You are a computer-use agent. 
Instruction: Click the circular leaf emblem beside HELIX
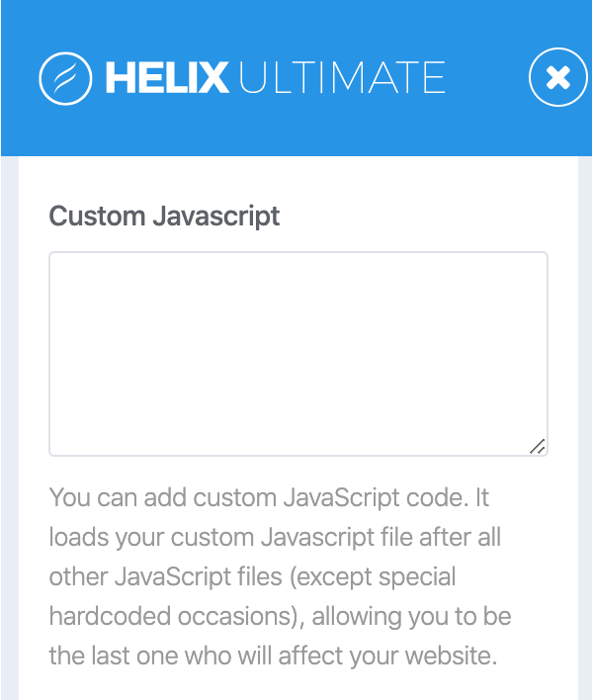(65, 78)
